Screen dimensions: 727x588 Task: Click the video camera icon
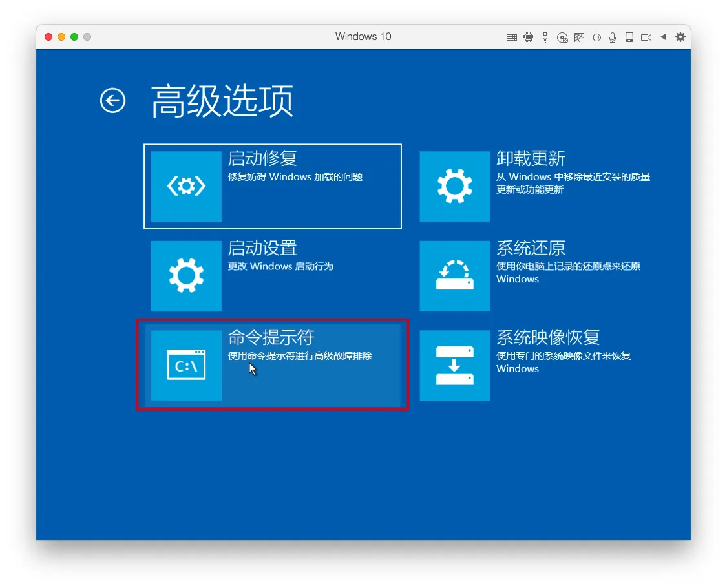646,37
